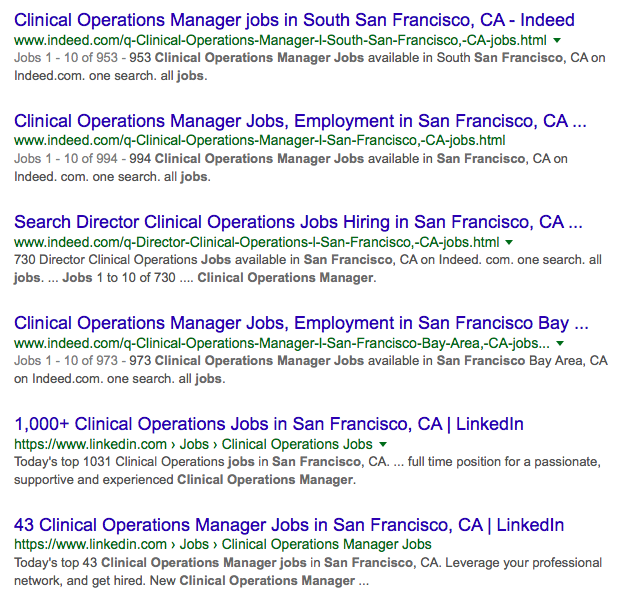The height and width of the screenshot is (594, 643).
Task: Click the snippet mentioning Today's top 1031 Clinical Operations
Action: click(307, 471)
